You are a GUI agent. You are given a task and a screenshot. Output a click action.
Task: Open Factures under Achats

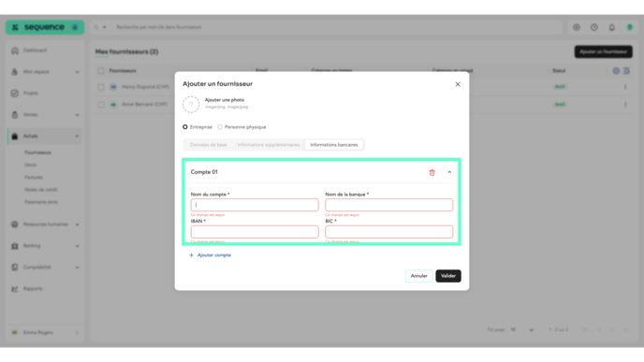[34, 178]
